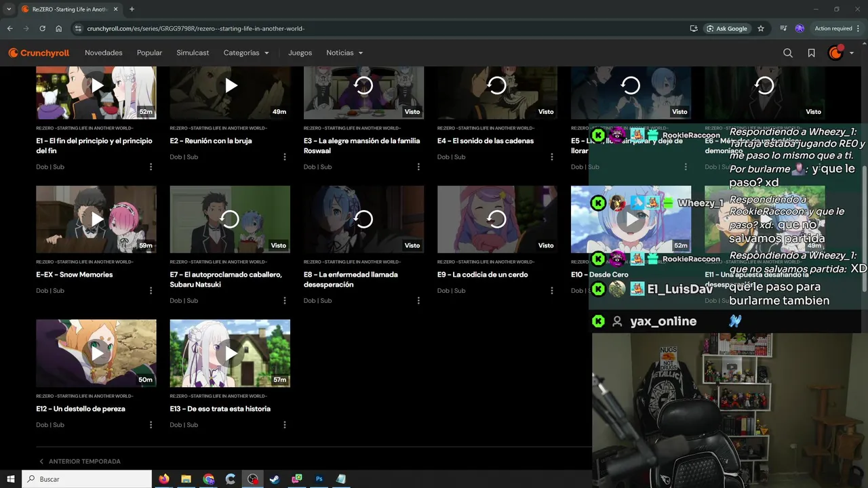This screenshot has height=488, width=868.
Task: Click the Windows taskbar search box
Action: 87,479
